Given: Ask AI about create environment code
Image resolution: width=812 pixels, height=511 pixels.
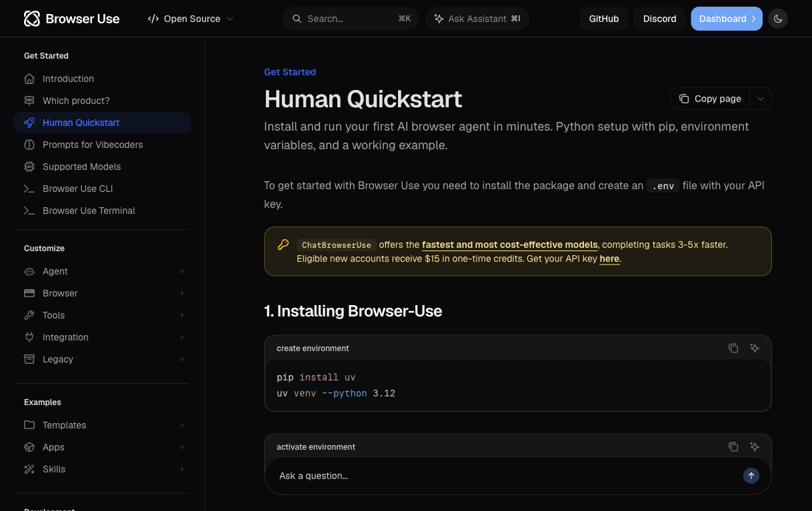Looking at the screenshot, I should (755, 348).
